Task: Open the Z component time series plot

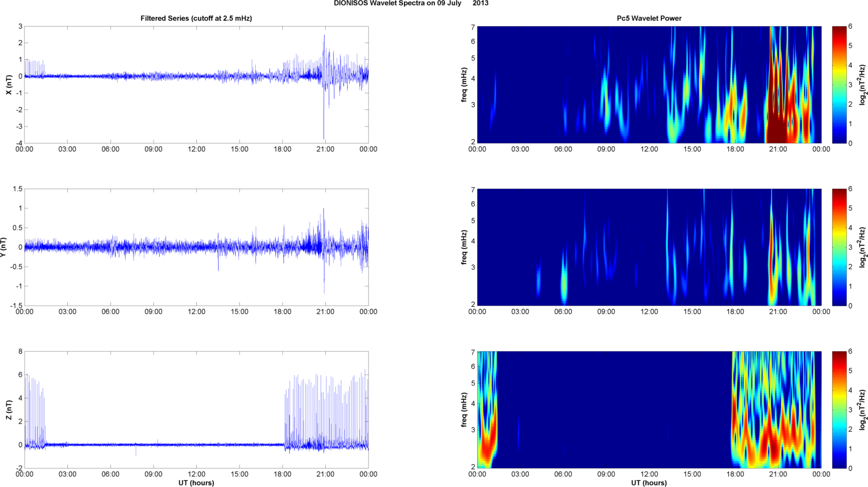Action: tap(196, 409)
